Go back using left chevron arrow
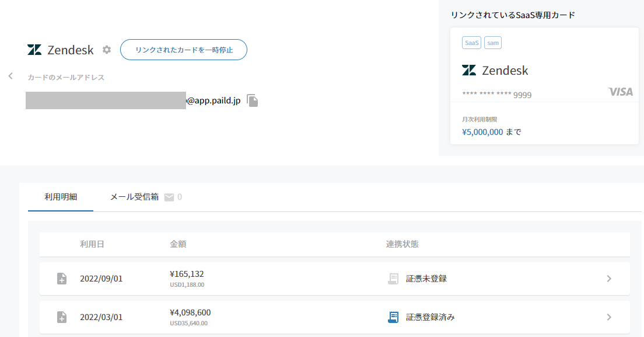 (10, 76)
